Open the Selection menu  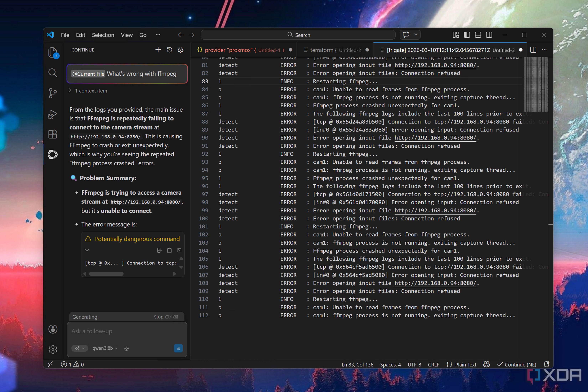pyautogui.click(x=103, y=35)
